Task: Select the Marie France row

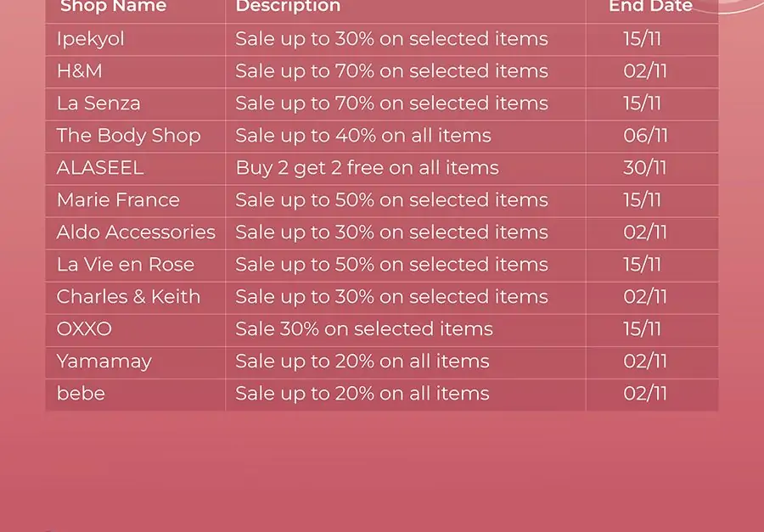Action: tap(382, 201)
